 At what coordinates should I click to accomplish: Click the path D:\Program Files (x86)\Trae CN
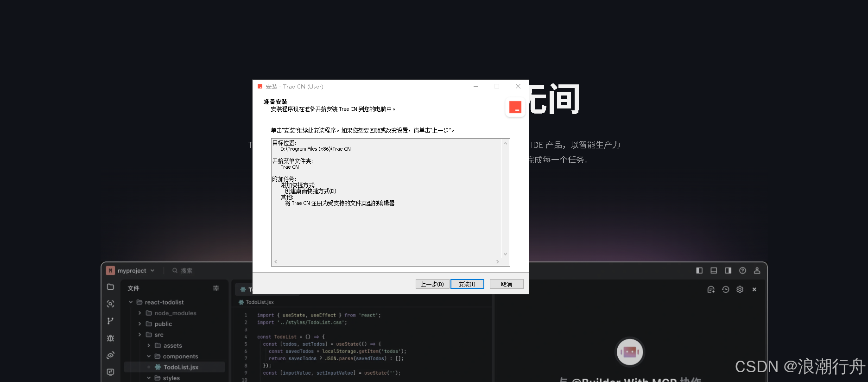click(315, 149)
